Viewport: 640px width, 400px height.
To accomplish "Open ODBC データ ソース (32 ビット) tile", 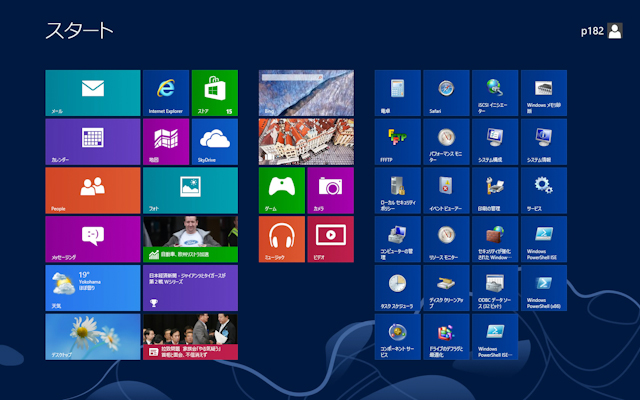I will 495,288.
